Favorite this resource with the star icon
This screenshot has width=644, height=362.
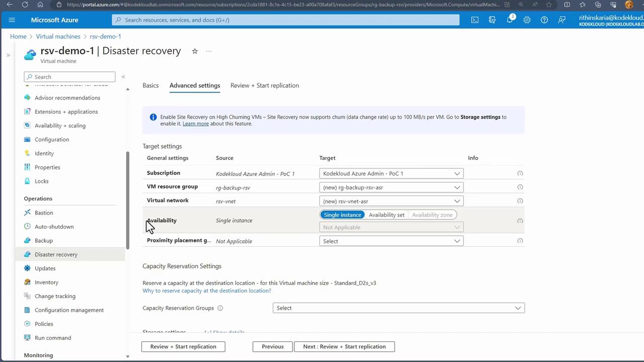coord(195,51)
